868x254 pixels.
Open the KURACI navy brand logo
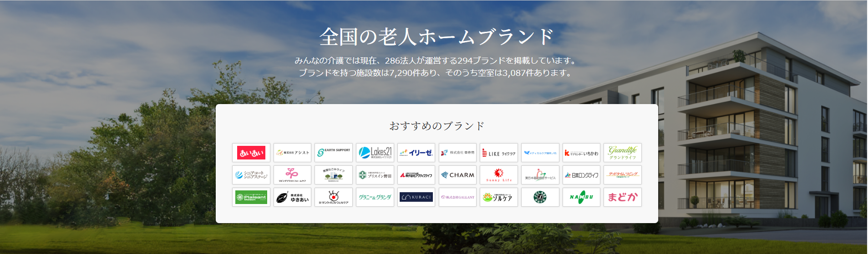[x=416, y=197]
